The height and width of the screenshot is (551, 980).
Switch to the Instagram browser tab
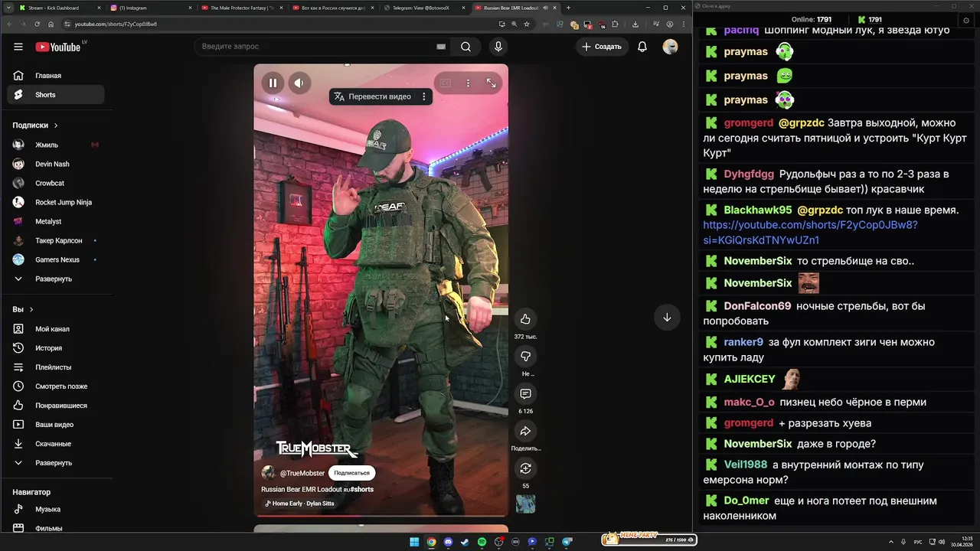[x=150, y=8]
